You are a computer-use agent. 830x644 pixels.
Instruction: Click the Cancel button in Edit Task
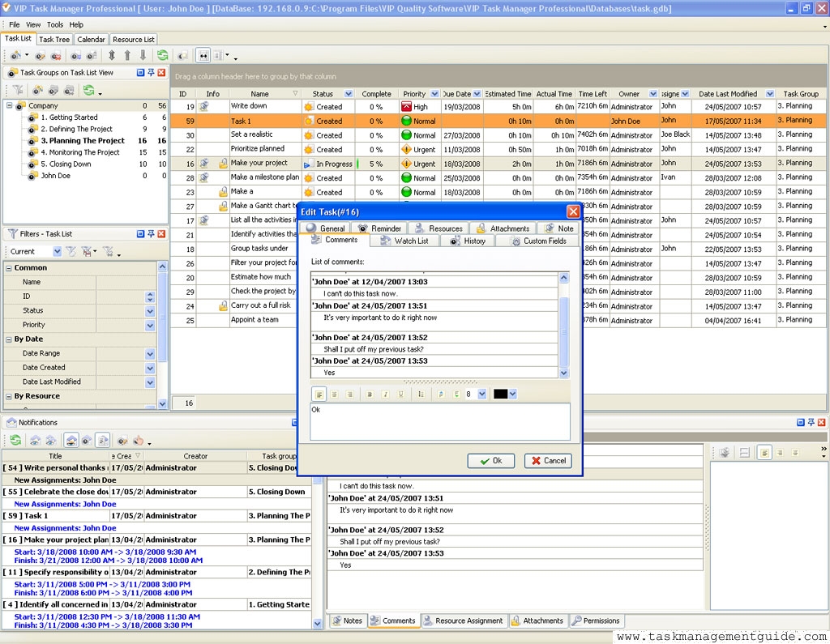(548, 461)
